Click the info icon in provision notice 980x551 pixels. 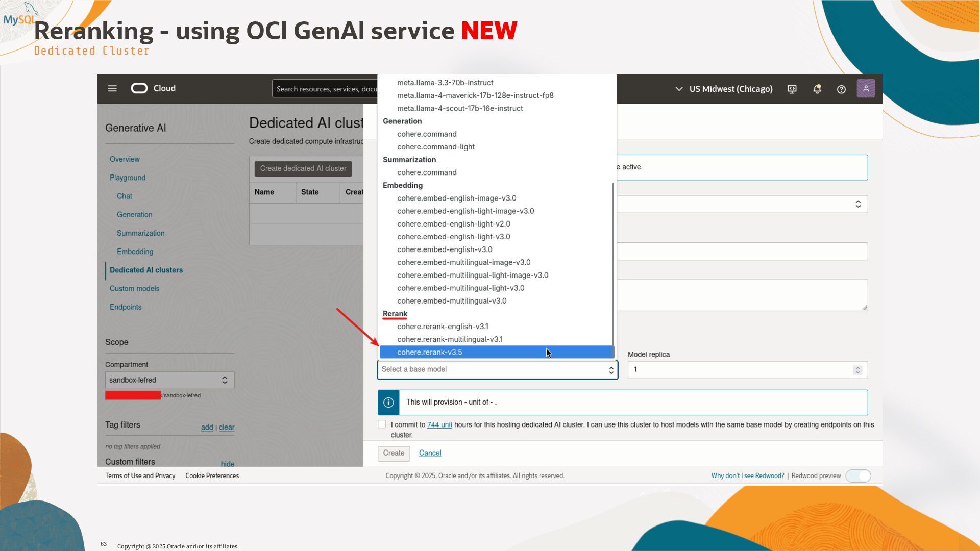click(x=388, y=403)
